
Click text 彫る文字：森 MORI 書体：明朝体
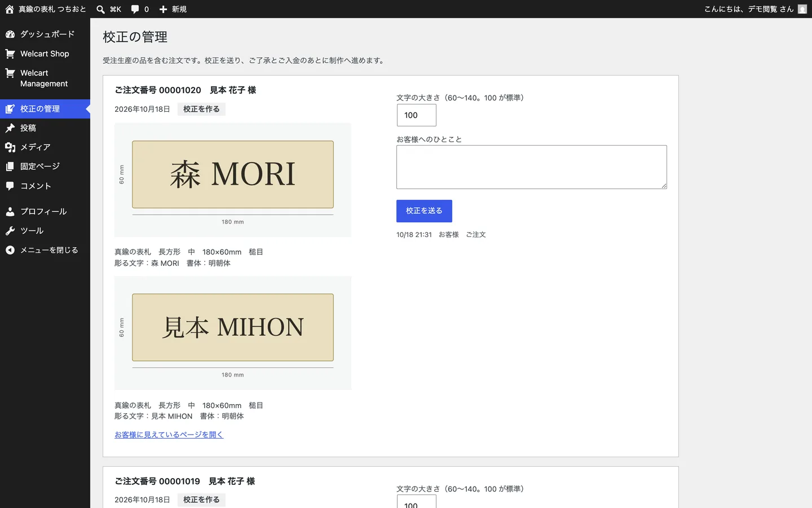pos(173,263)
